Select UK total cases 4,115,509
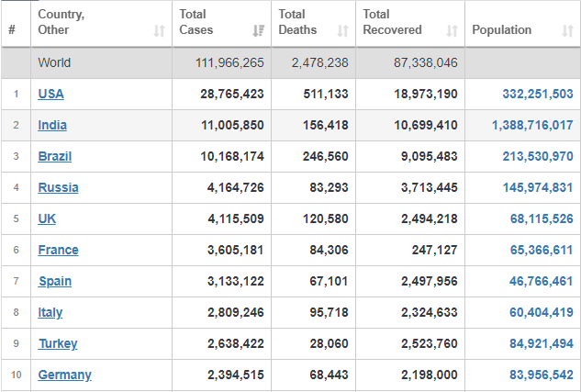Screen dimensions: 581x392 pos(236,218)
